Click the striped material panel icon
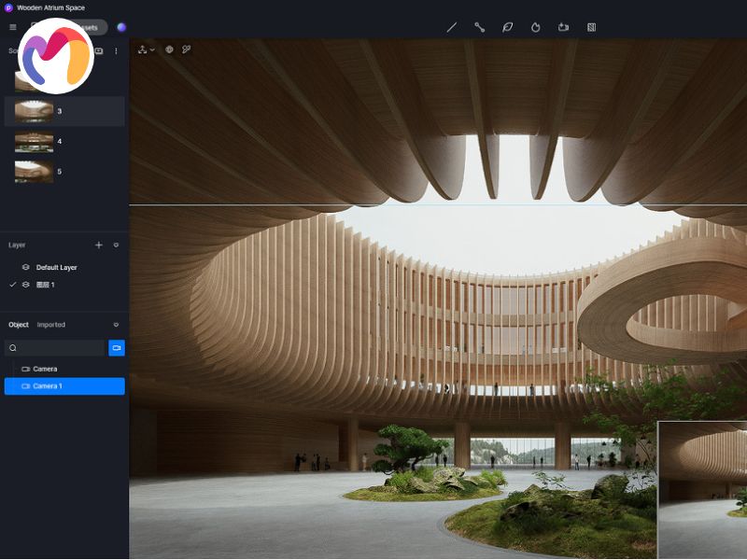Screen dimensions: 747x560 (591, 27)
